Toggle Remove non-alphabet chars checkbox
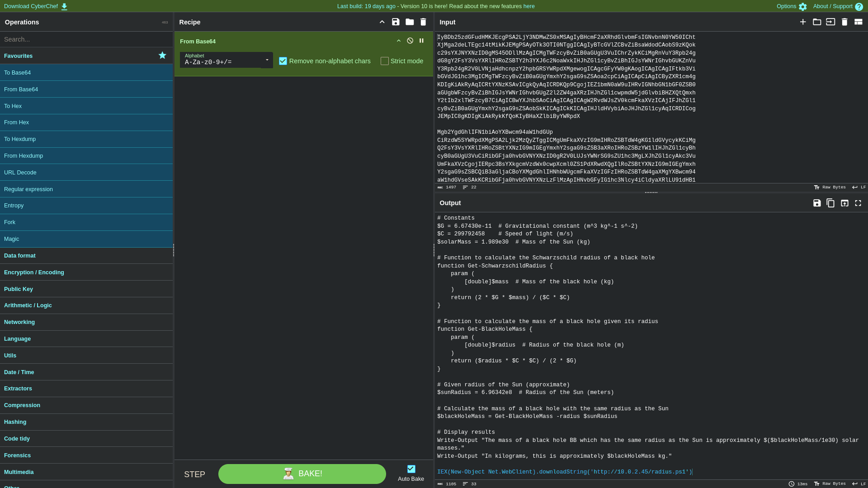The height and width of the screenshot is (488, 868). (283, 61)
